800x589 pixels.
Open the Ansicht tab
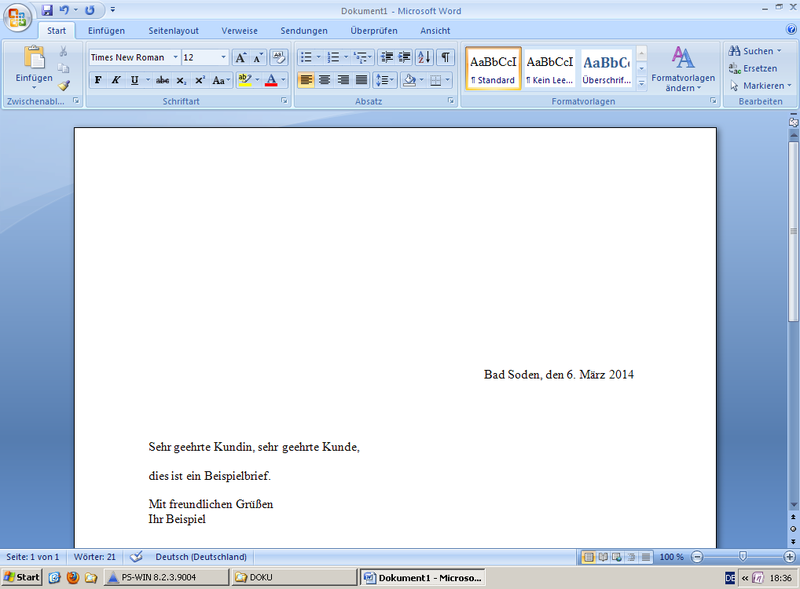435,31
